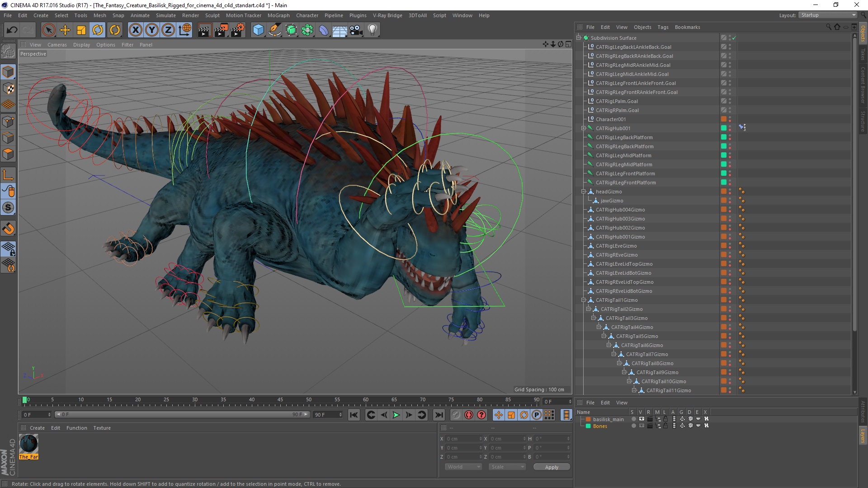Collapse CATRigTail1Gizmo hierarchy
The height and width of the screenshot is (488, 868).
pos(584,300)
